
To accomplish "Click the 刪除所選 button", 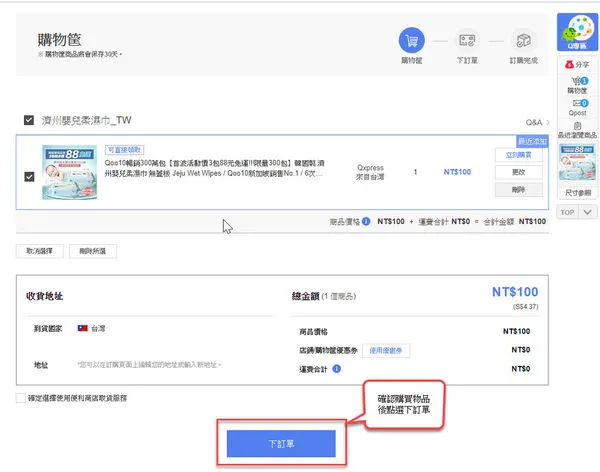I will (x=93, y=251).
